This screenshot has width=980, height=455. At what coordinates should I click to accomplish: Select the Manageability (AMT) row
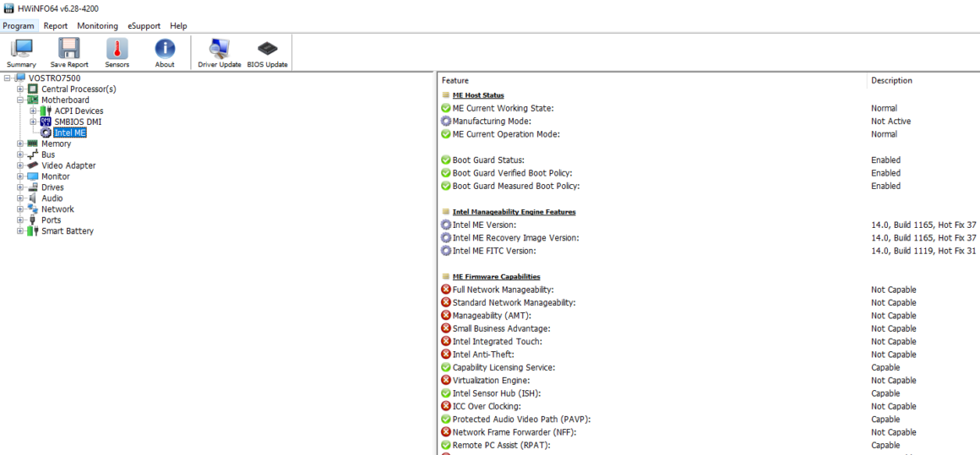click(709, 316)
